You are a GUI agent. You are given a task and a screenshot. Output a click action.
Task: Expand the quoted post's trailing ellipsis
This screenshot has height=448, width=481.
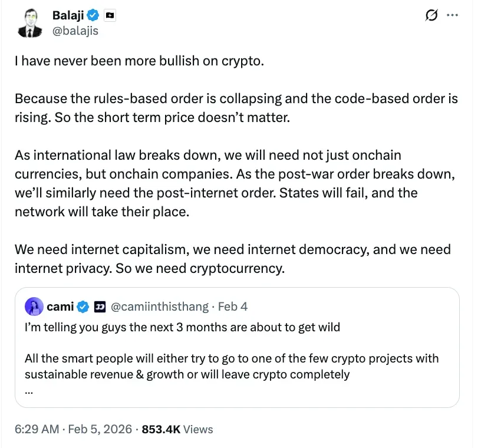click(x=28, y=389)
